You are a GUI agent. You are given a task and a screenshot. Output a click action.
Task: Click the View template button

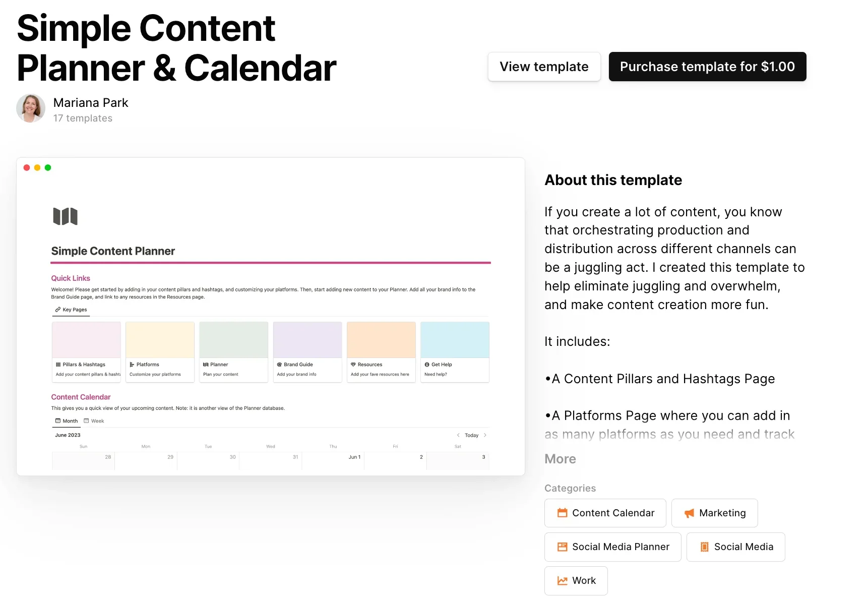544,67
